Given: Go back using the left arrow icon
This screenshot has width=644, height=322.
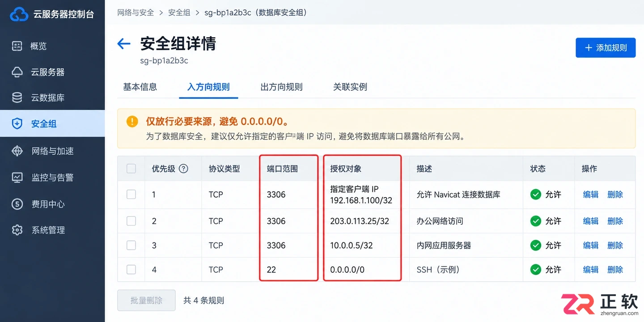Looking at the screenshot, I should 123,43.
